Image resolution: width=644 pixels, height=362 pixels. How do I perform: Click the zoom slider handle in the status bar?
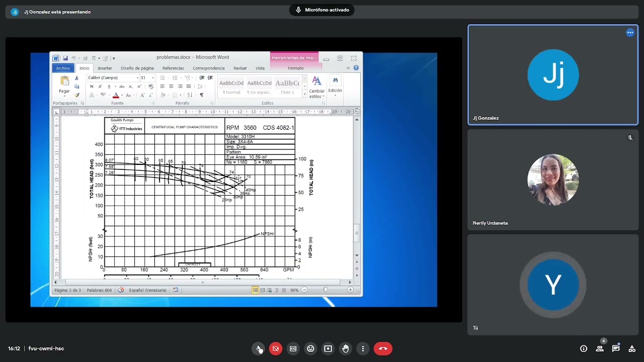pyautogui.click(x=326, y=290)
